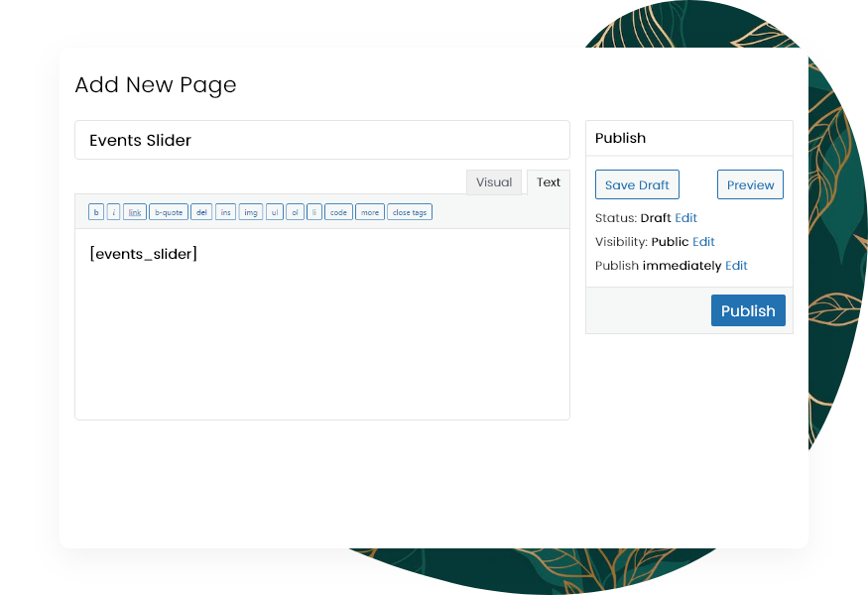
Task: Start an unordered list with the ul button
Action: click(274, 211)
